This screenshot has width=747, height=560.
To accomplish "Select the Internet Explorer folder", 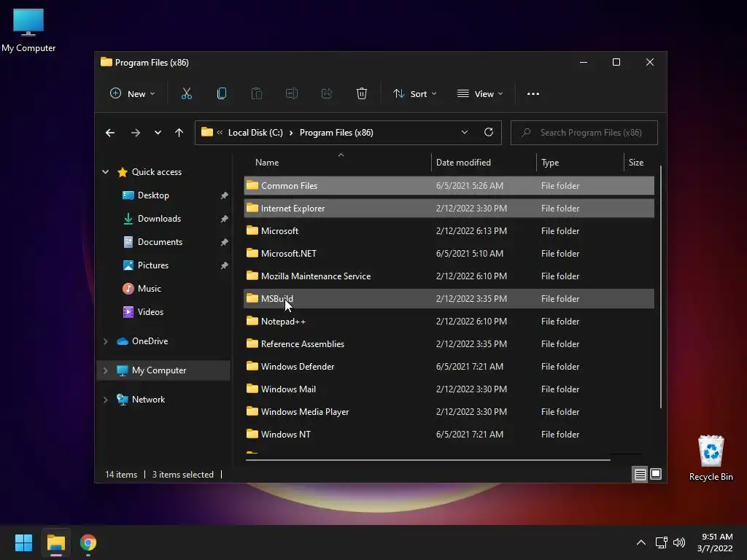I will 449,208.
